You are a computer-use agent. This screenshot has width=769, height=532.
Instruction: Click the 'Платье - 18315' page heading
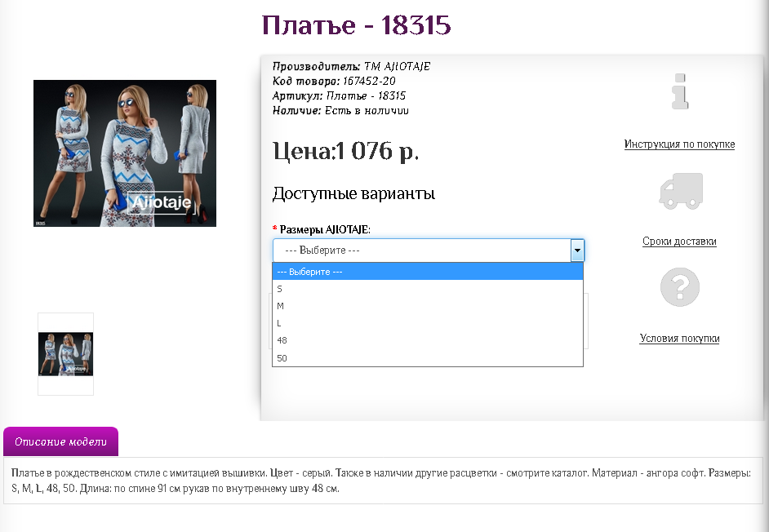pos(356,25)
